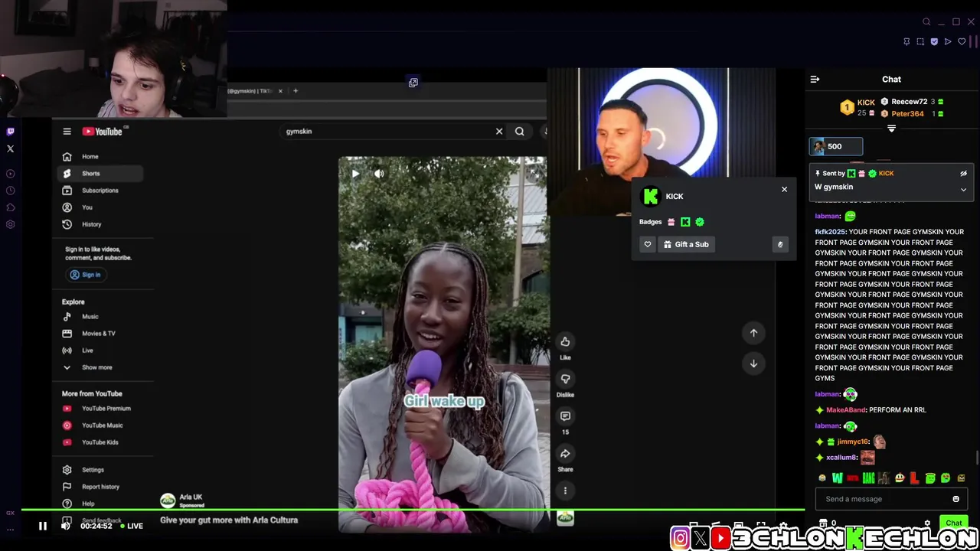The width and height of the screenshot is (980, 551).
Task: Mute the Shorts video volume
Action: point(379,174)
